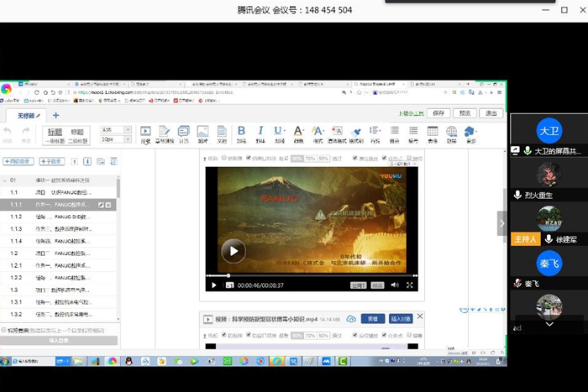Expand more participants with down chevron
Viewport: 588px width, 392px height.
[549, 324]
